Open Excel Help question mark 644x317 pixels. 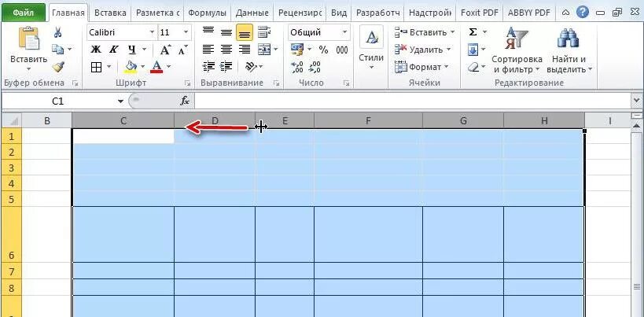(x=582, y=13)
